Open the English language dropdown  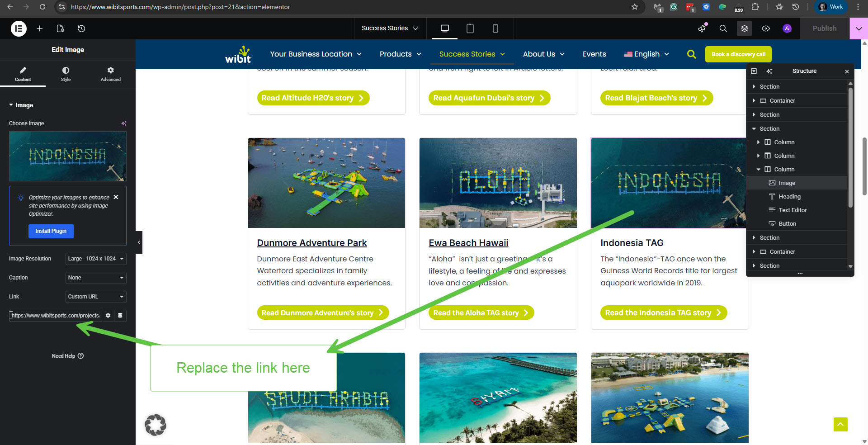coord(646,54)
